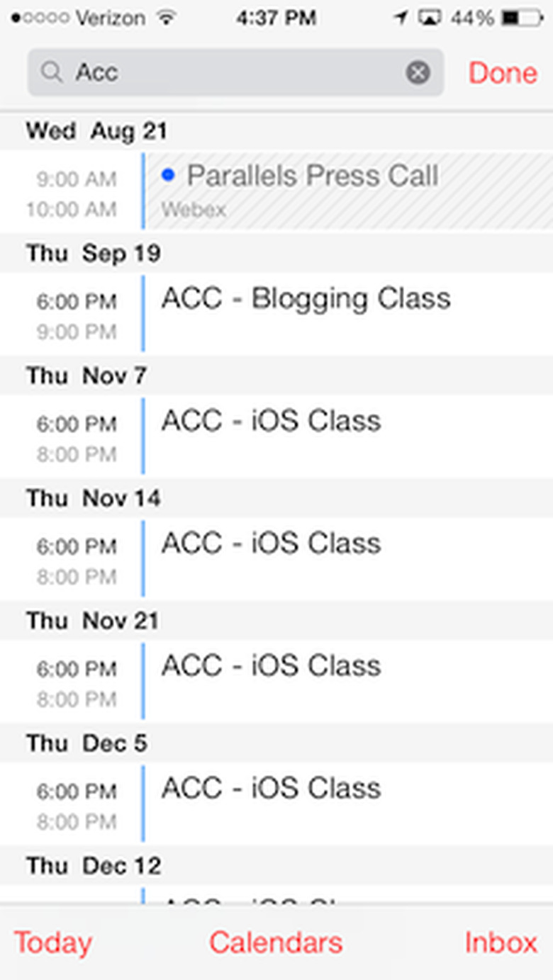Clear the search field with X icon
The width and height of the screenshot is (553, 980).
[x=418, y=72]
